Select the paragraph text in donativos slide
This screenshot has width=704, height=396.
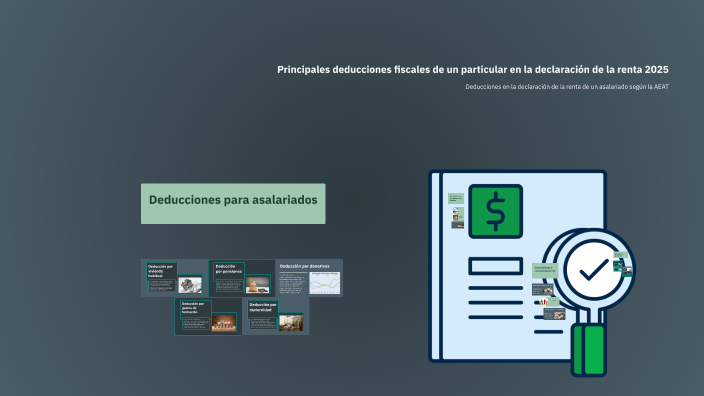293,283
